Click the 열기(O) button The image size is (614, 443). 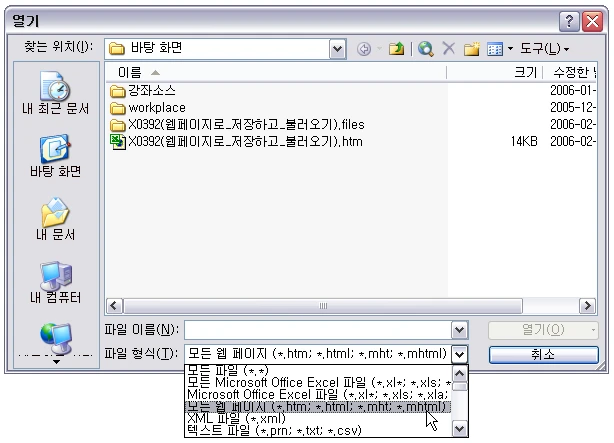pyautogui.click(x=543, y=330)
